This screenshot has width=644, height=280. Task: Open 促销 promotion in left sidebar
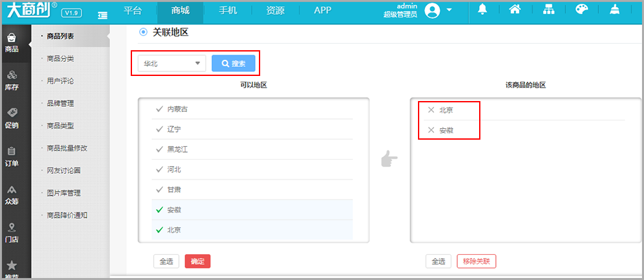pos(12,118)
